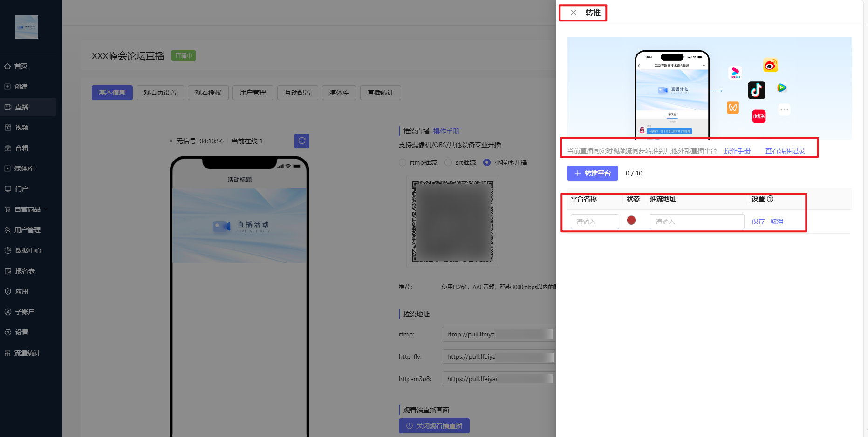
Task: Close the 转推 panel with the X icon
Action: tap(574, 13)
